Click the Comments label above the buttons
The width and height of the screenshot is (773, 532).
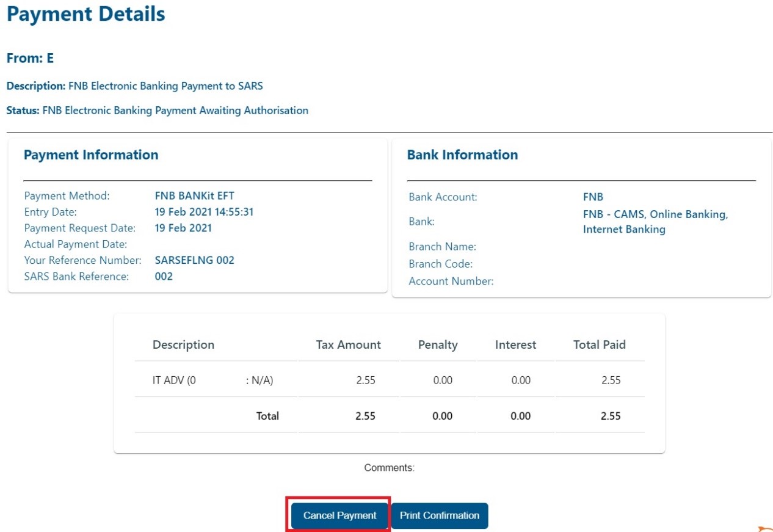[389, 468]
